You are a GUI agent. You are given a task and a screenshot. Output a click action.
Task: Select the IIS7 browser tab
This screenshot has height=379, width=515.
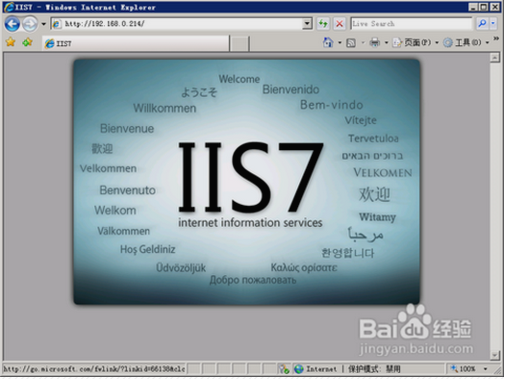136,43
